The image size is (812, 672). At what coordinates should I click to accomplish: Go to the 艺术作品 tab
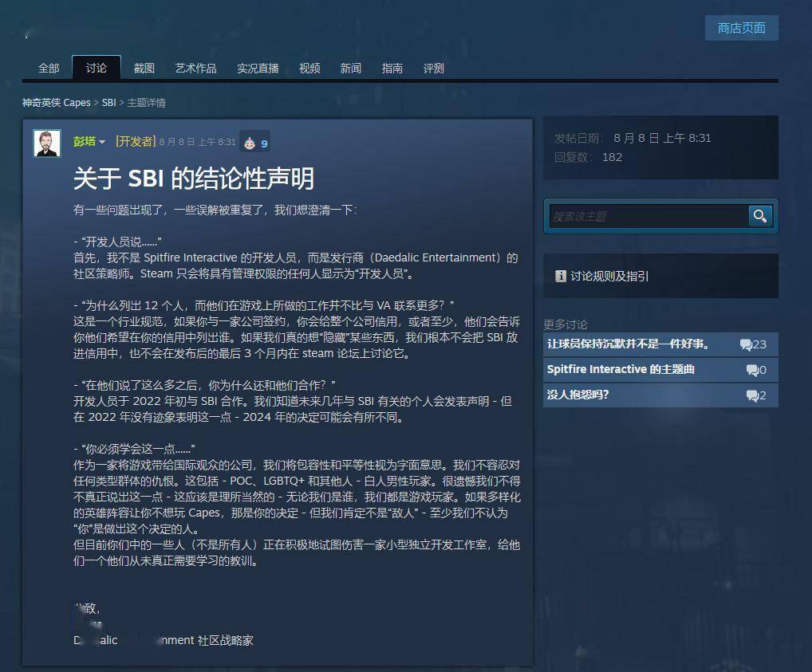195,69
